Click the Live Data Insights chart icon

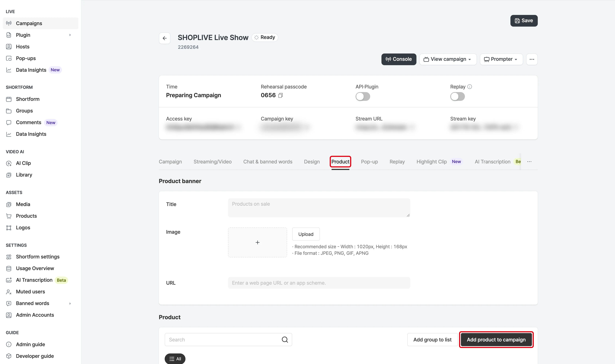9,70
